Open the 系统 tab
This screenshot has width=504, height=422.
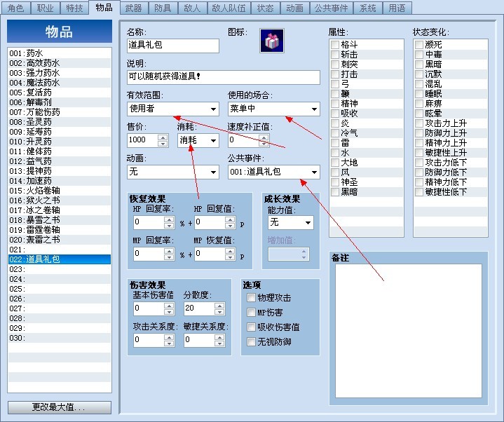tap(368, 8)
